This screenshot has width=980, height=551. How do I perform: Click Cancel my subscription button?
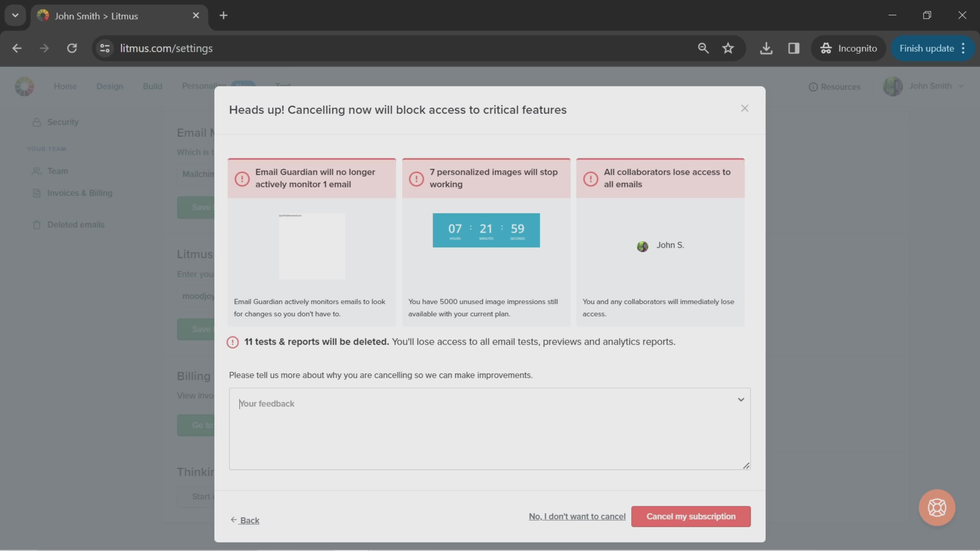point(691,516)
